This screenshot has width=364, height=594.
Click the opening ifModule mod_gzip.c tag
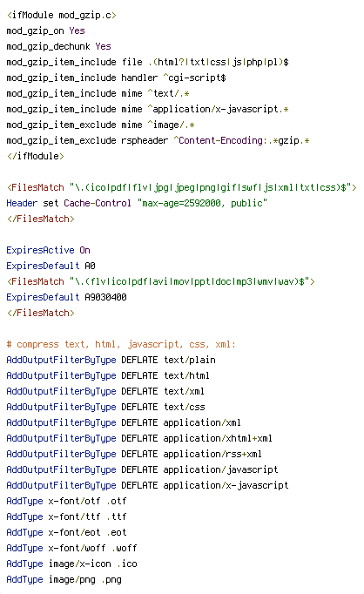coord(61,15)
